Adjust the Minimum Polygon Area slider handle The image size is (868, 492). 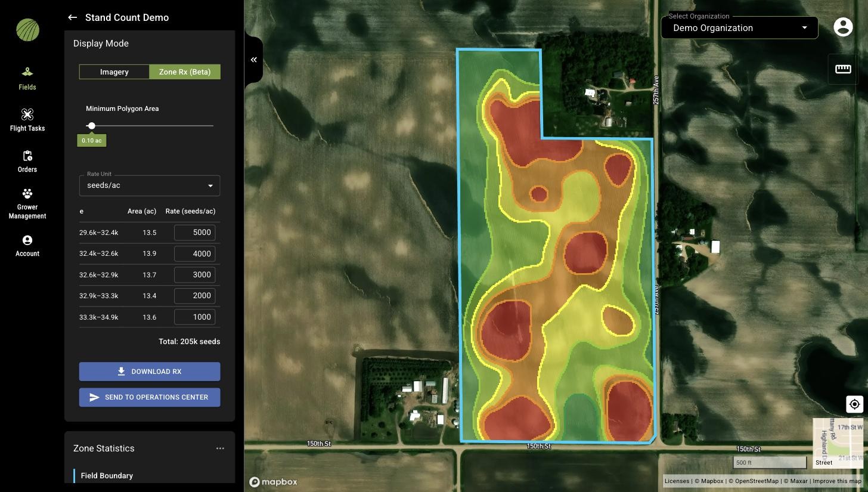click(91, 126)
